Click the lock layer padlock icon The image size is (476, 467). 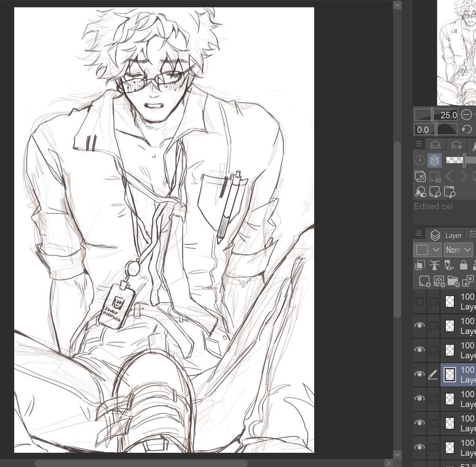tap(463, 265)
